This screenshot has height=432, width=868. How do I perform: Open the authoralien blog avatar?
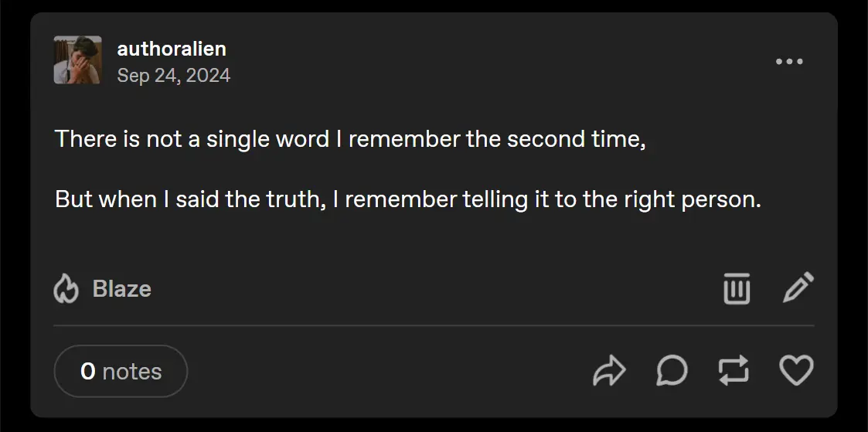point(77,60)
